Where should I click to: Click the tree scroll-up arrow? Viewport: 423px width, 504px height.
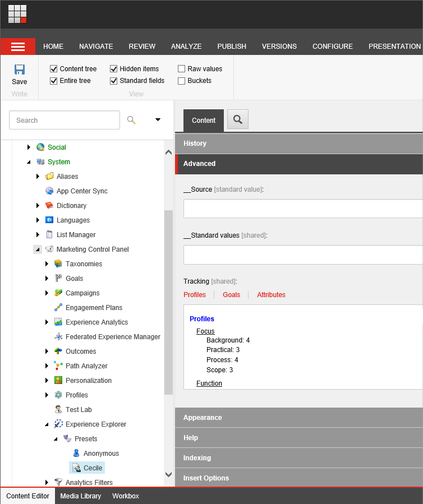coord(168,152)
